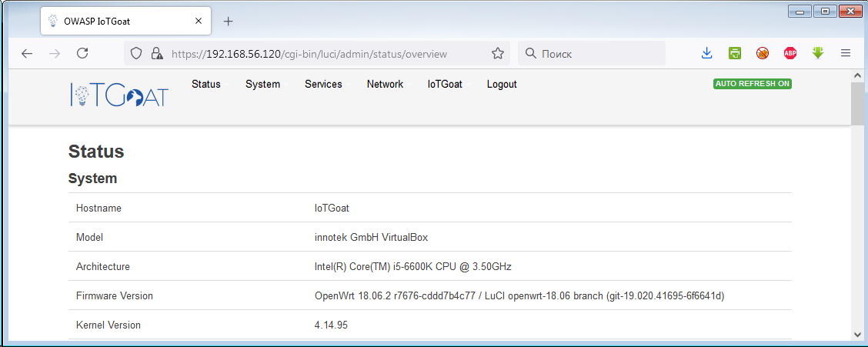Screen dimensions: 868x347
Task: Click the page scrollbar down arrow
Action: tap(857, 333)
